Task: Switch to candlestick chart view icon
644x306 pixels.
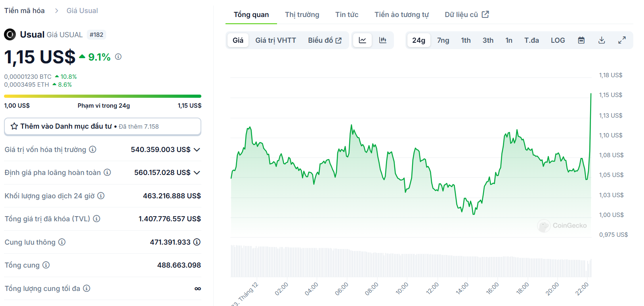Action: click(383, 40)
